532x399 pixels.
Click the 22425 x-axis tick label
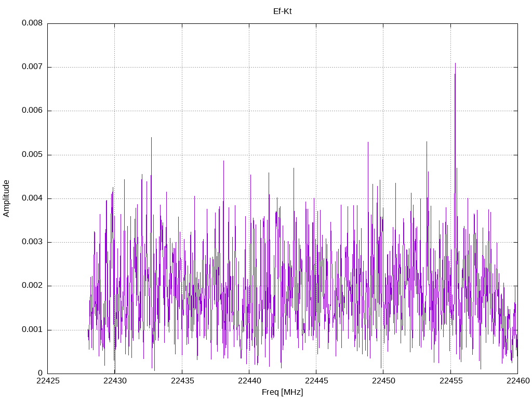point(48,381)
